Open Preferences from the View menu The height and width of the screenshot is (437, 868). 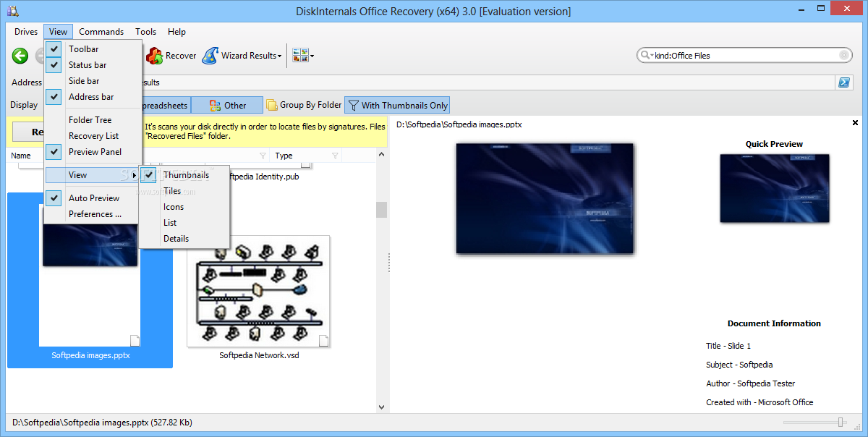(x=93, y=214)
